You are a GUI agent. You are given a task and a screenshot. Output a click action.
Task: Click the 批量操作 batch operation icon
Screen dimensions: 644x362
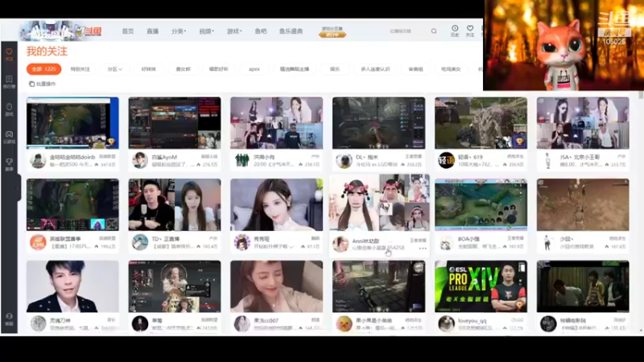pyautogui.click(x=31, y=84)
